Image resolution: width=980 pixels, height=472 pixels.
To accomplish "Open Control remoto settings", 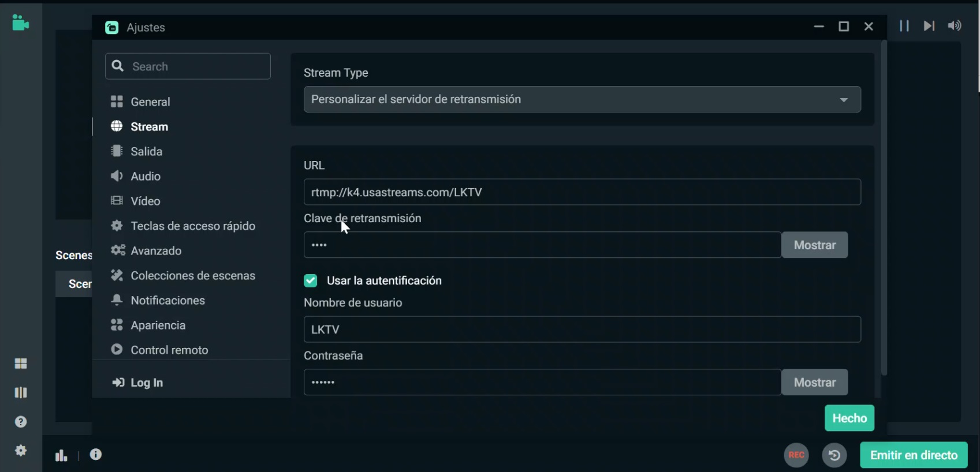I will (x=159, y=350).
